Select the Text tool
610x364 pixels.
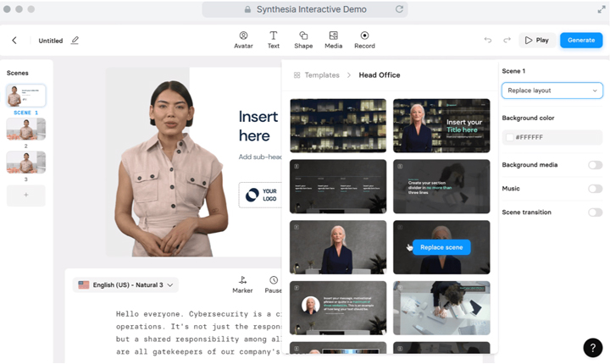point(274,40)
